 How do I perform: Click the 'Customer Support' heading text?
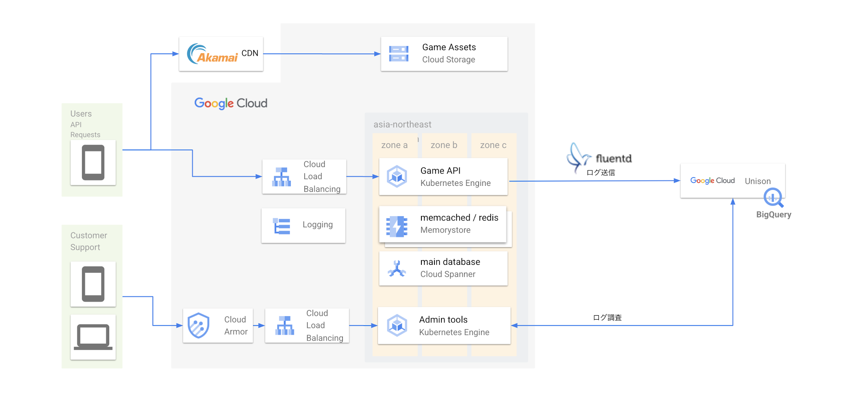coord(88,241)
